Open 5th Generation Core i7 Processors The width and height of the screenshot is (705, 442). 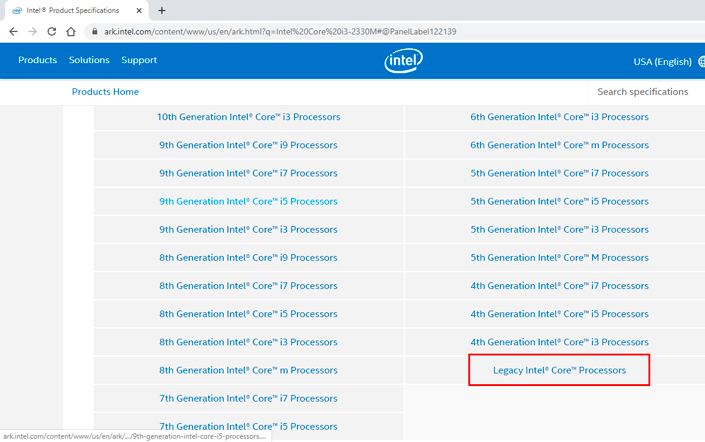(x=559, y=173)
